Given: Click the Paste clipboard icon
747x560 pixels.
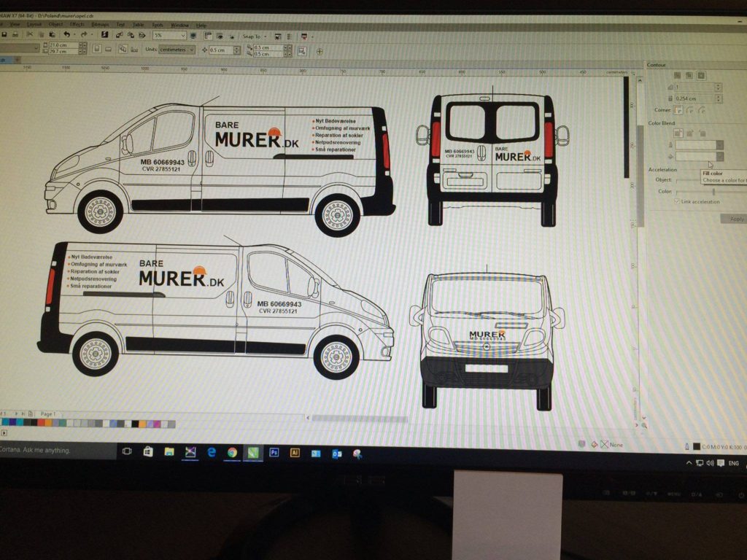Looking at the screenshot, I should click(53, 34).
